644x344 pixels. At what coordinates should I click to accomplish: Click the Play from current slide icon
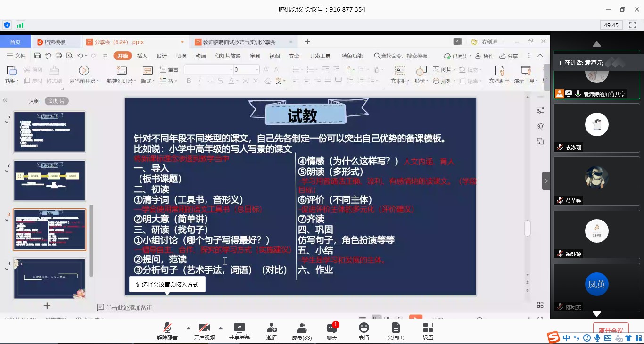[x=84, y=71]
